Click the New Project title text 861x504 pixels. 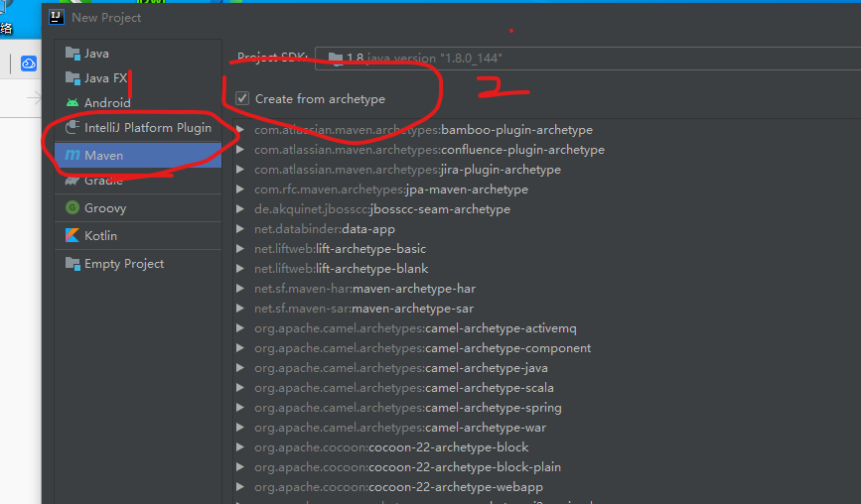106,18
